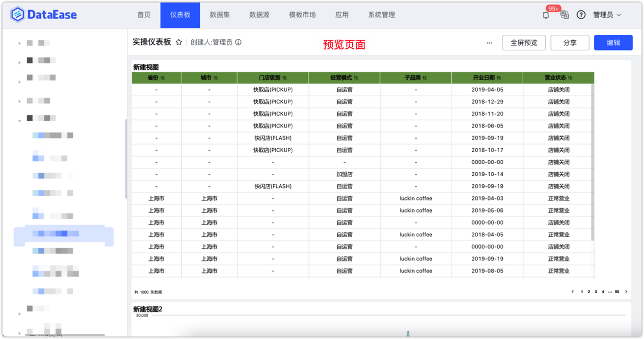Viewport: 644px width, 339px height.
Task: Click the table vertical scrollbar
Action: [x=592, y=162]
